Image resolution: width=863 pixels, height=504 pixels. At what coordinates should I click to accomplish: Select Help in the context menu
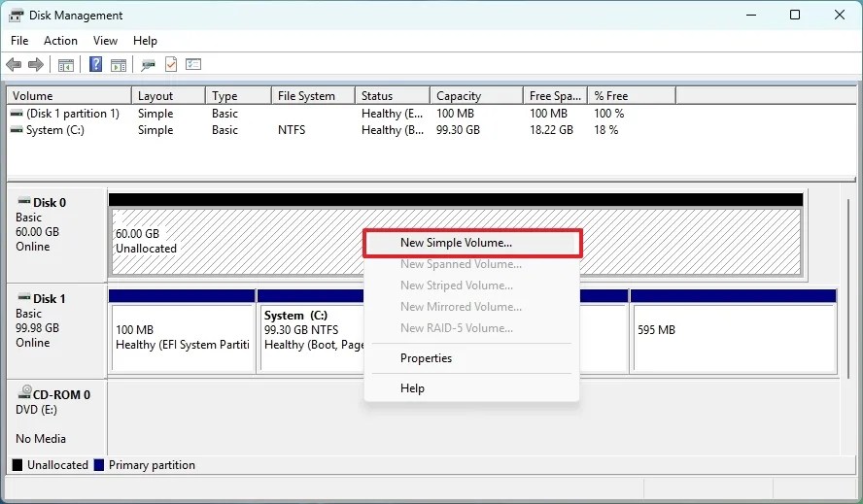pyautogui.click(x=471, y=388)
